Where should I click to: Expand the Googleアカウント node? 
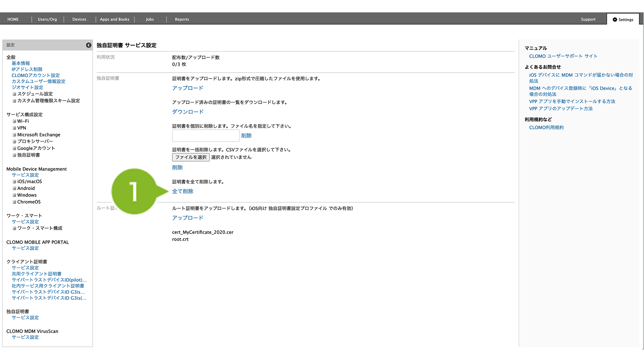tap(14, 148)
